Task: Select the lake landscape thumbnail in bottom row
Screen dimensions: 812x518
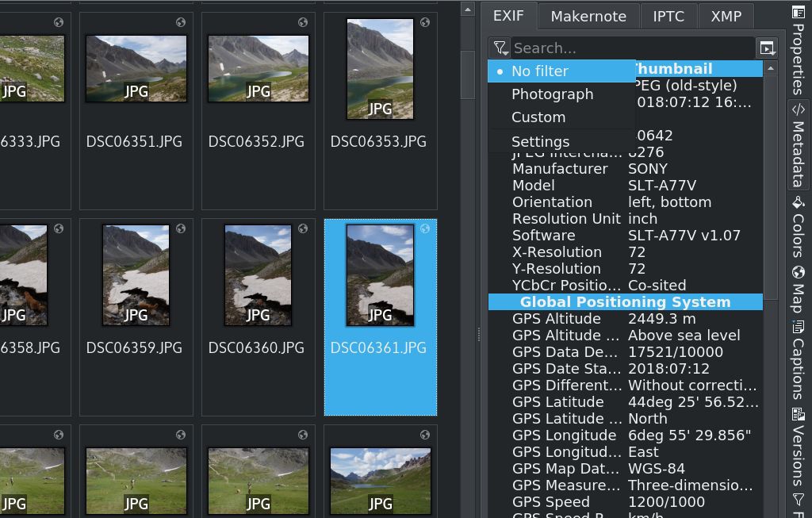Action: (380, 481)
